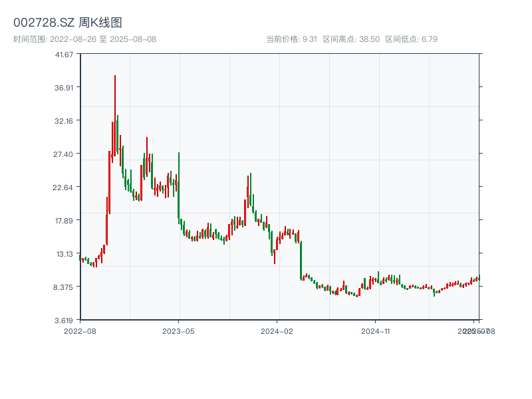
Task: Select the final candlestick on the right
Action: [479, 278]
